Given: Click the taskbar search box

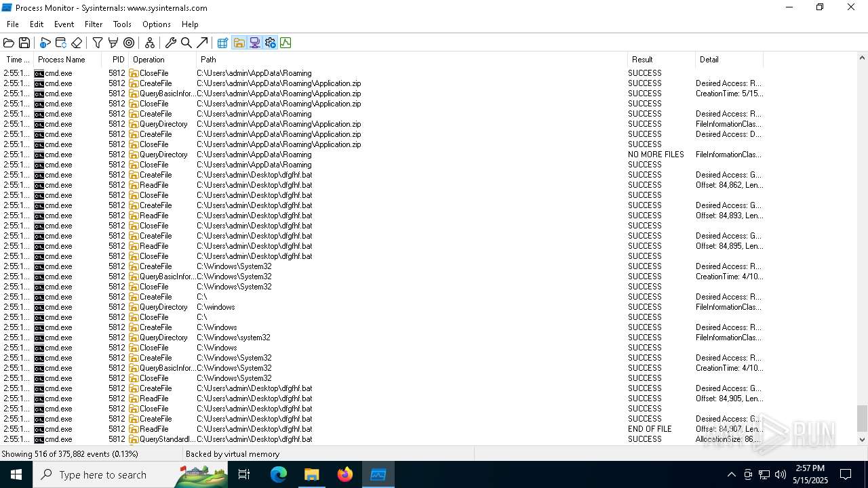Looking at the screenshot, I should pyautogui.click(x=130, y=474).
